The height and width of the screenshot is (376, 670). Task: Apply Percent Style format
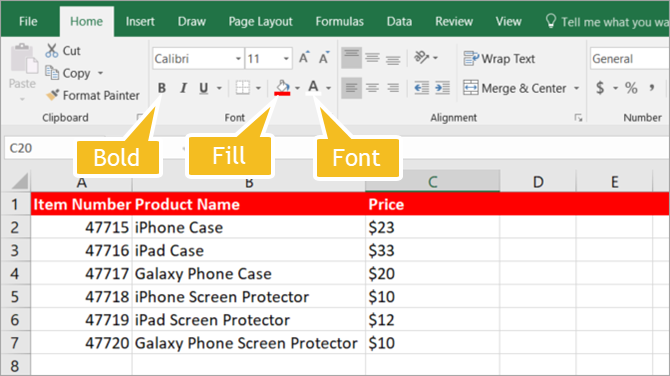631,88
